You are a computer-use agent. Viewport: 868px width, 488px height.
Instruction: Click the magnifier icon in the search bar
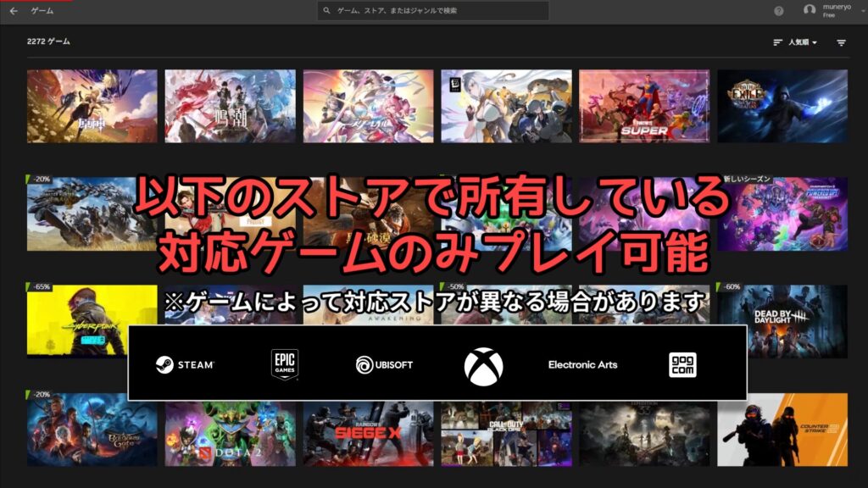(x=326, y=10)
